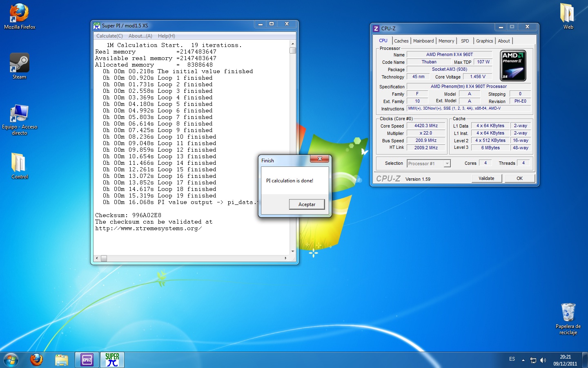Click the processor Name field AMD Phenom II X4 960T
Viewport: 588px width, 368px height.
[450, 54]
